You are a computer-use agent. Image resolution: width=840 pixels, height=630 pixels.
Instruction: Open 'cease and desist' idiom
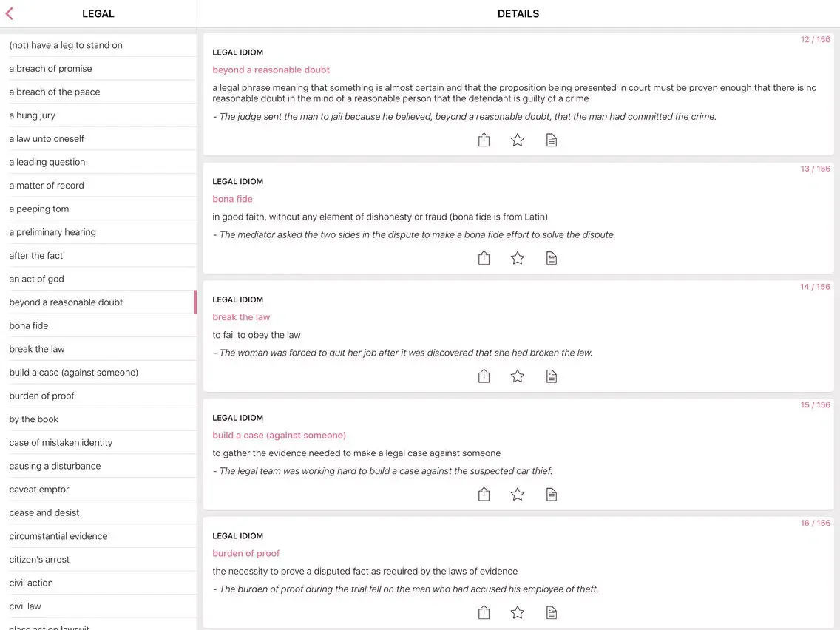click(x=98, y=512)
